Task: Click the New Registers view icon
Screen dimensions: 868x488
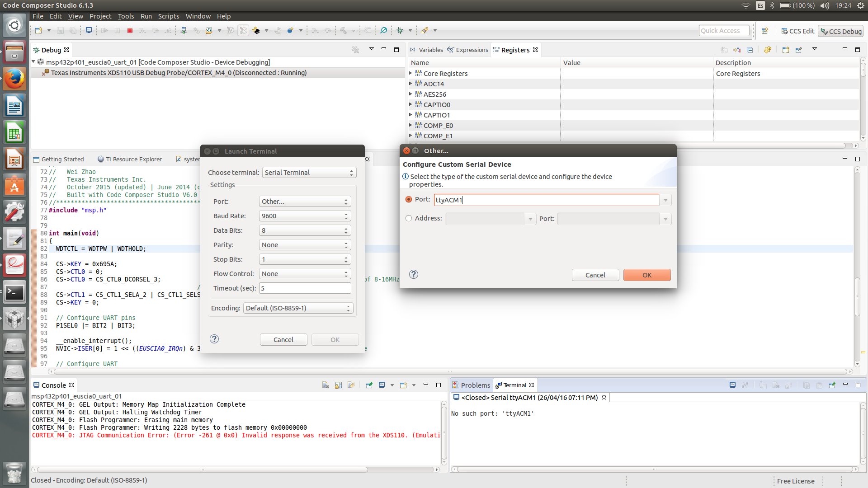Action: pyautogui.click(x=786, y=50)
